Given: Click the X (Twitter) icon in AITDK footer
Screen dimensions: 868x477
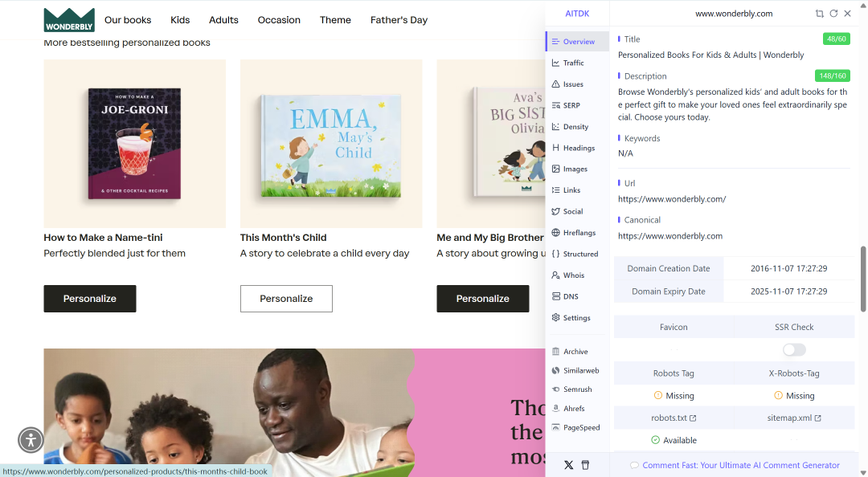Looking at the screenshot, I should tap(568, 465).
